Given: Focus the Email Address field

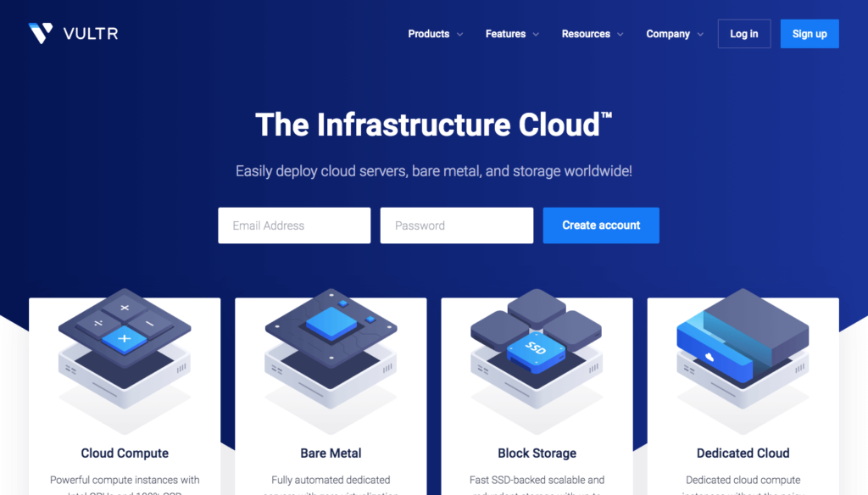Looking at the screenshot, I should [x=294, y=225].
